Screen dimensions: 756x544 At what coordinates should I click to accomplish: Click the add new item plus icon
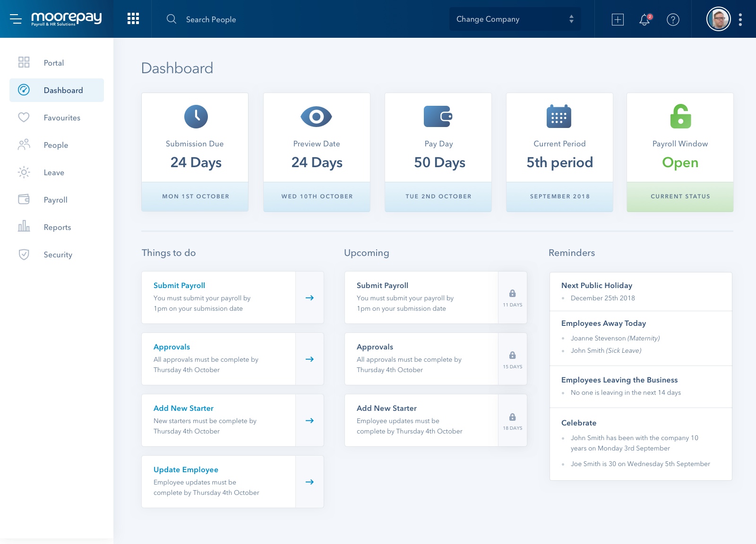pos(617,19)
